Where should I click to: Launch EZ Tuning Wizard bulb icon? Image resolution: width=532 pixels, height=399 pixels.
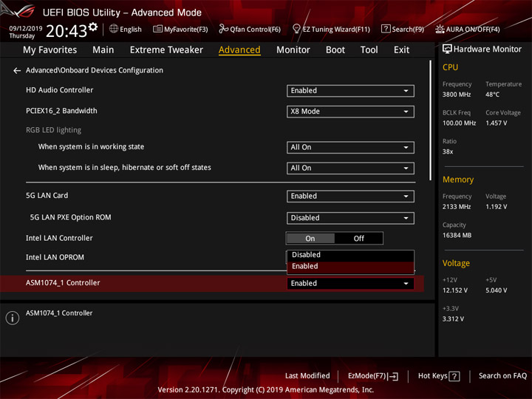pos(296,29)
